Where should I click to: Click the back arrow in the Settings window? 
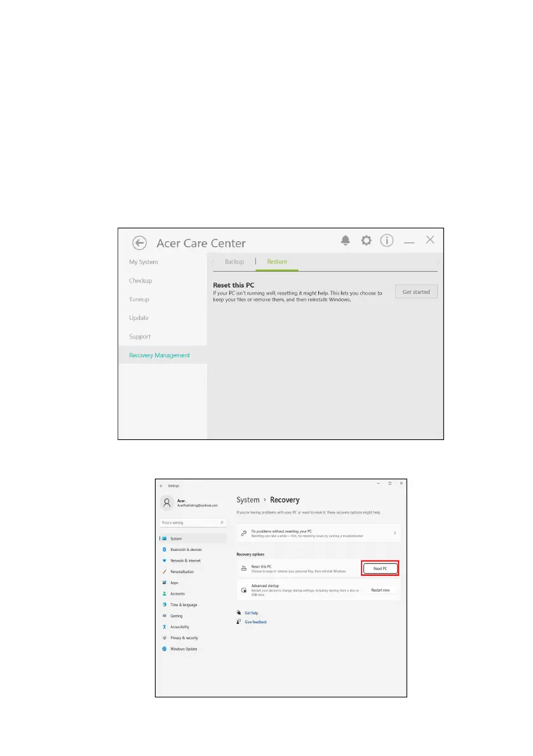161,486
